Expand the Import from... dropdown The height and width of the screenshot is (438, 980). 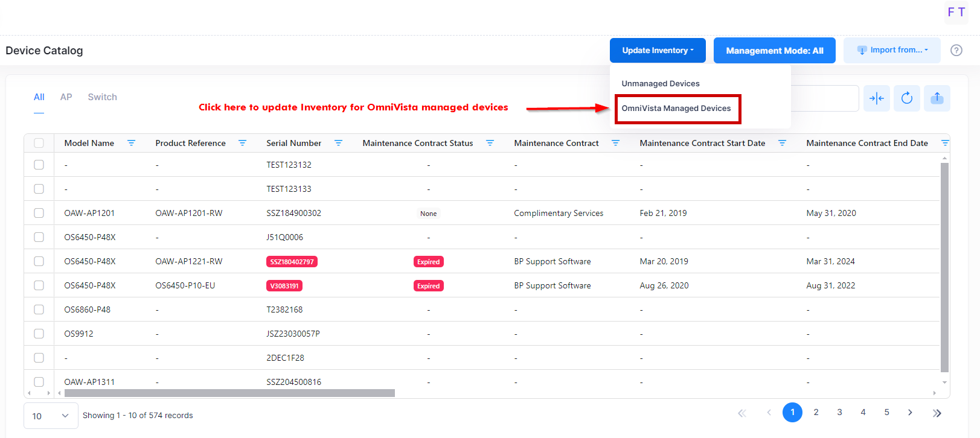coord(892,50)
